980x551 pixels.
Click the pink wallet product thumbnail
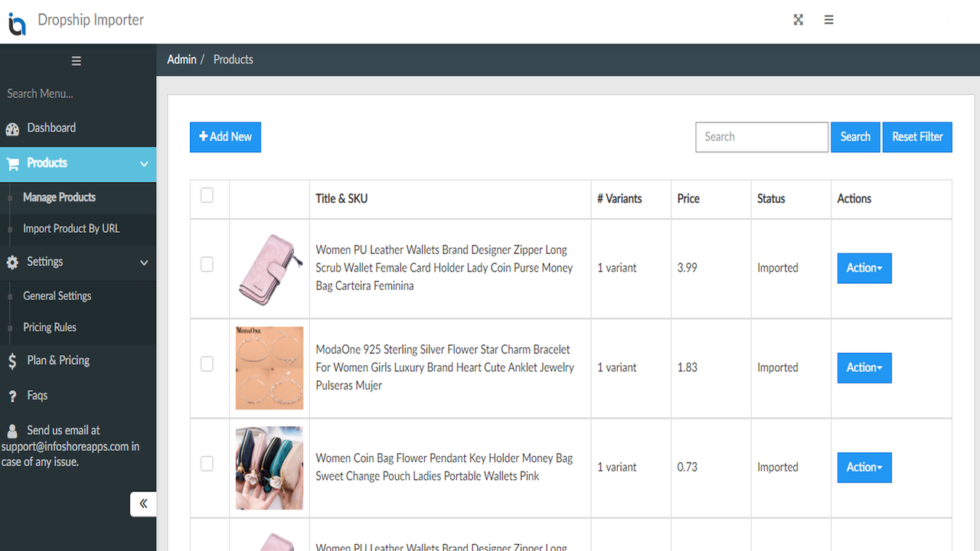[x=269, y=269]
